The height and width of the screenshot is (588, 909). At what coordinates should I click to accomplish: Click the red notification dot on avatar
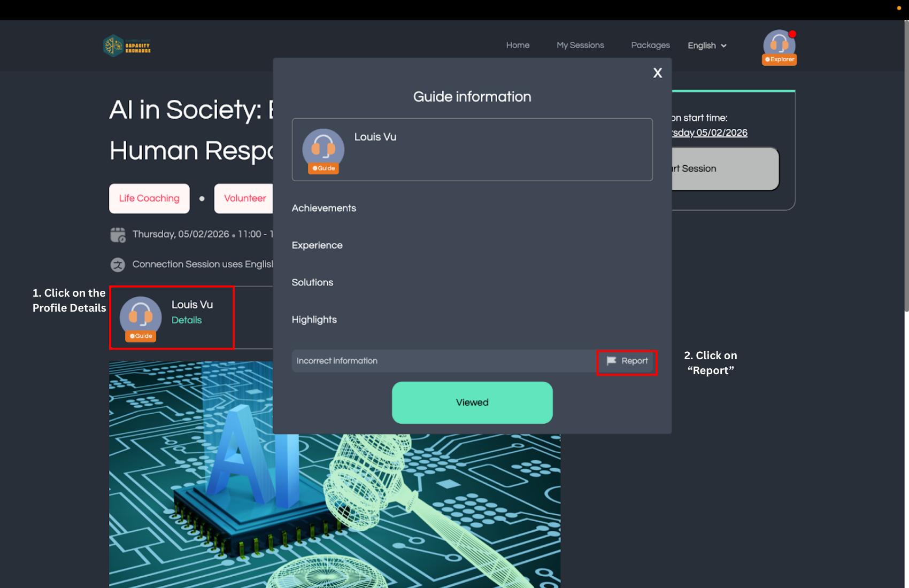tap(792, 34)
